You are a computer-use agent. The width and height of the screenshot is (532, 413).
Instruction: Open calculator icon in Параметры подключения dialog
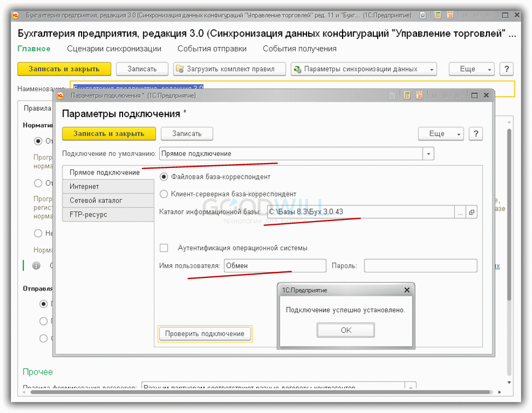coord(407,96)
